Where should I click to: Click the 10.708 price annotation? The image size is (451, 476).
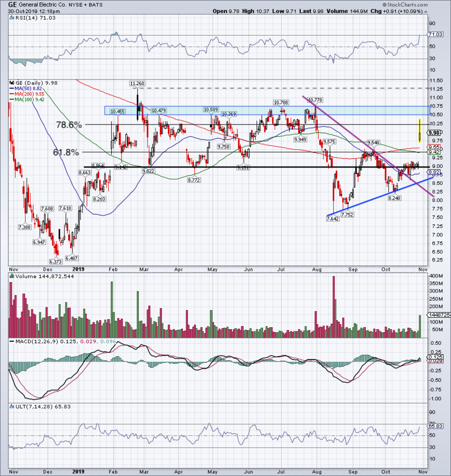click(281, 102)
